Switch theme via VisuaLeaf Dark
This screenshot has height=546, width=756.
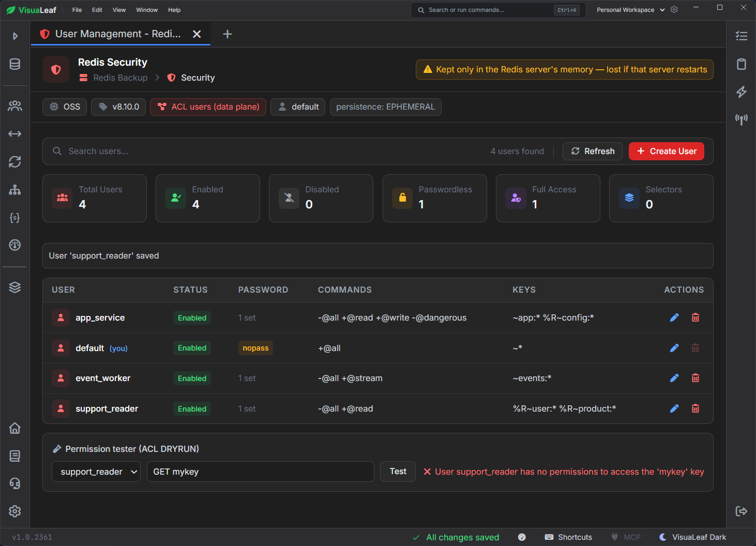(693, 537)
